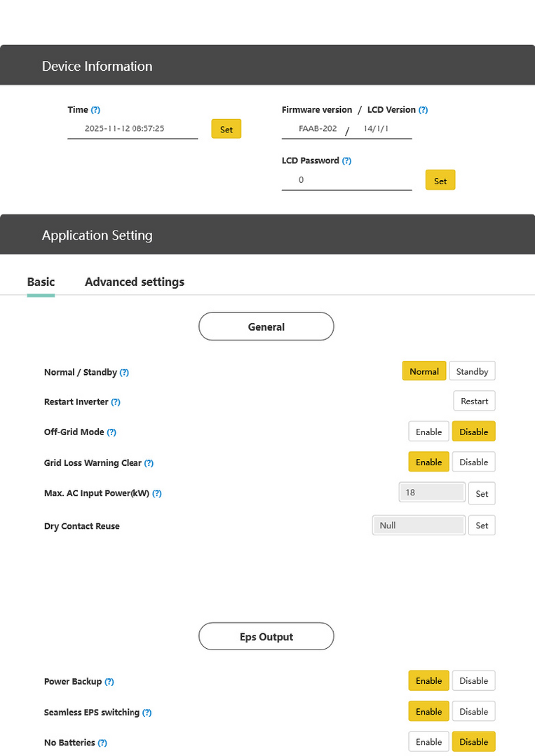Show help for Normal / Standby setting
The height and width of the screenshot is (756, 535).
[124, 373]
